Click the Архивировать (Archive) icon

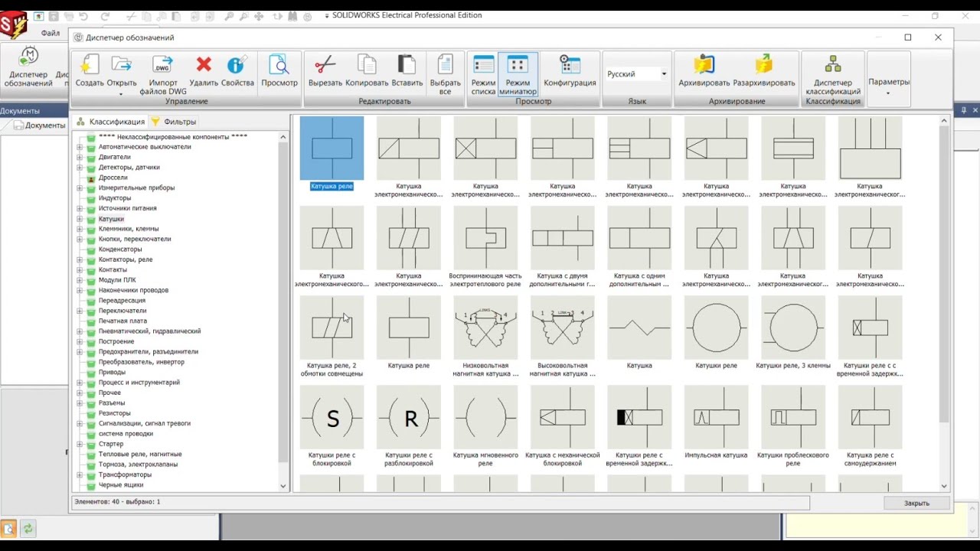tap(704, 64)
